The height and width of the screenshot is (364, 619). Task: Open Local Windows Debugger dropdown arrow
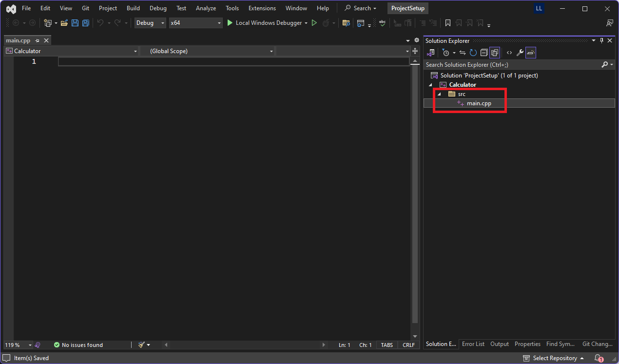306,23
